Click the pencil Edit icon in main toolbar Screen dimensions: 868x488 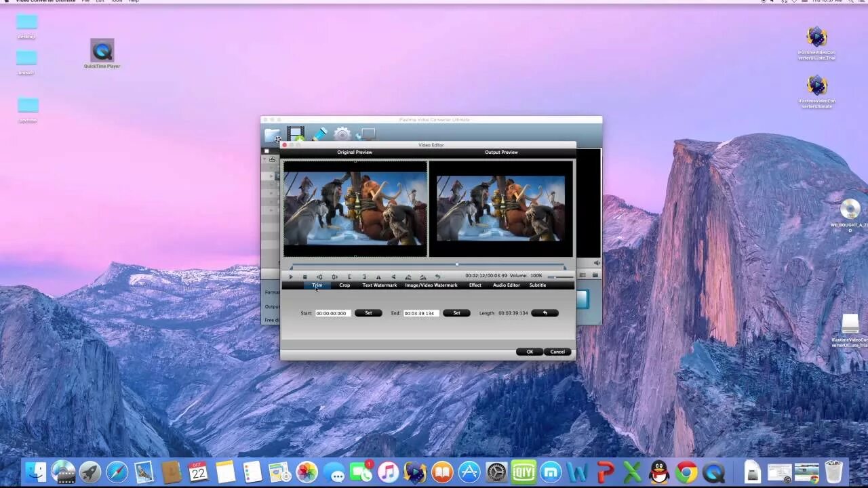coord(319,133)
